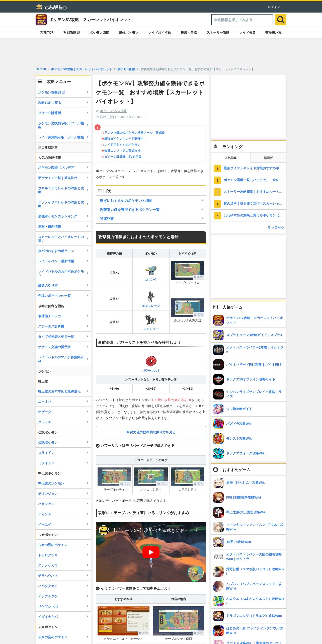Open レイドおすすめ navigation item
Image resolution: width=322 pixels, height=644 pixels.
[x=159, y=32]
